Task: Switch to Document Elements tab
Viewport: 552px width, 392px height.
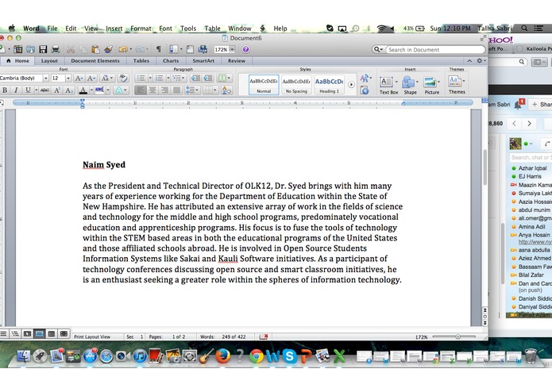Action: [x=95, y=61]
